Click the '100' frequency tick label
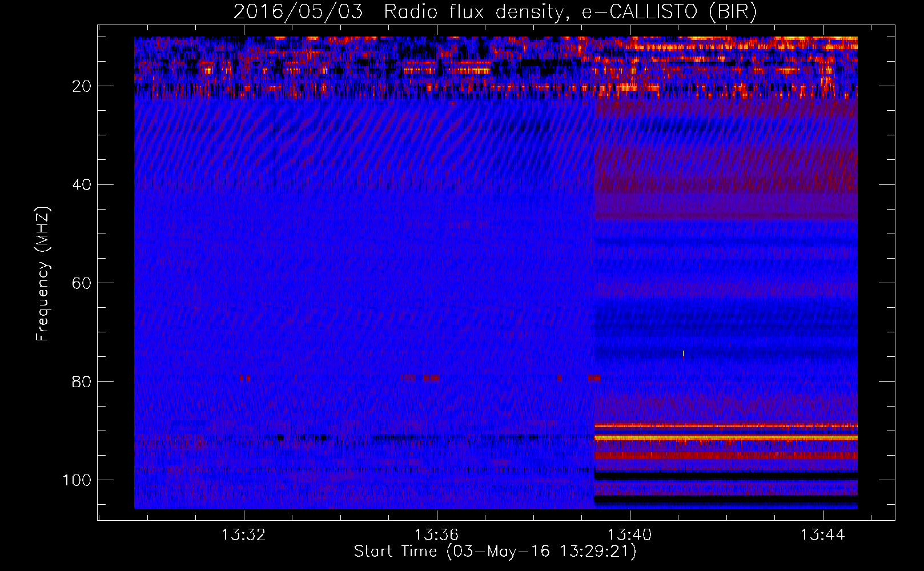 [77, 480]
